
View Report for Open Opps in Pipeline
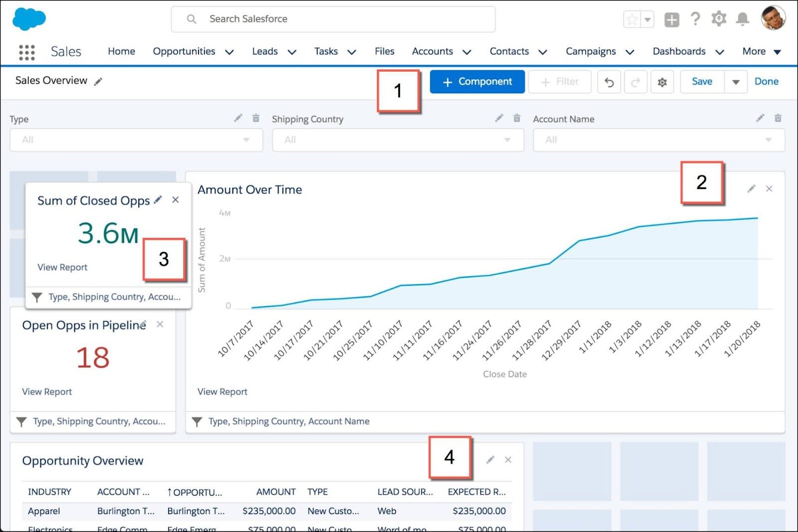47,392
